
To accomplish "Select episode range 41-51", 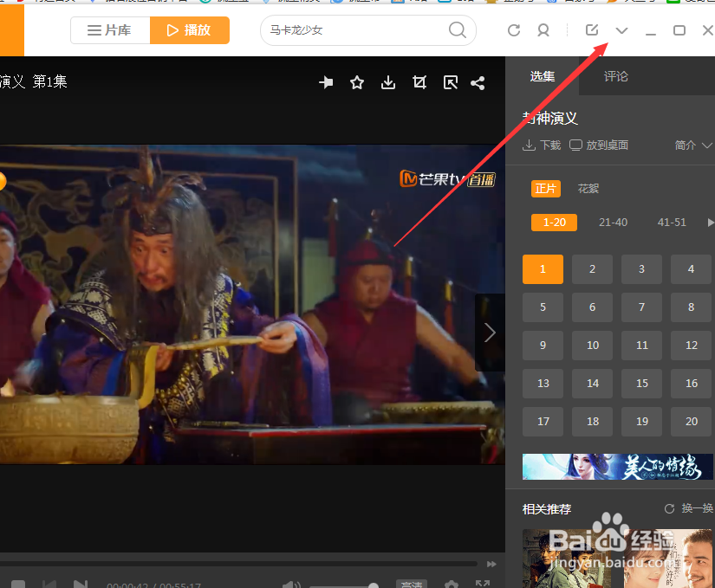I will click(x=672, y=223).
